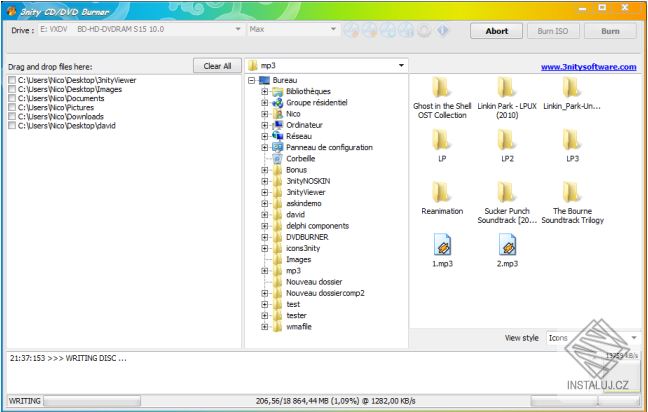Click the Clear All button

click(217, 66)
